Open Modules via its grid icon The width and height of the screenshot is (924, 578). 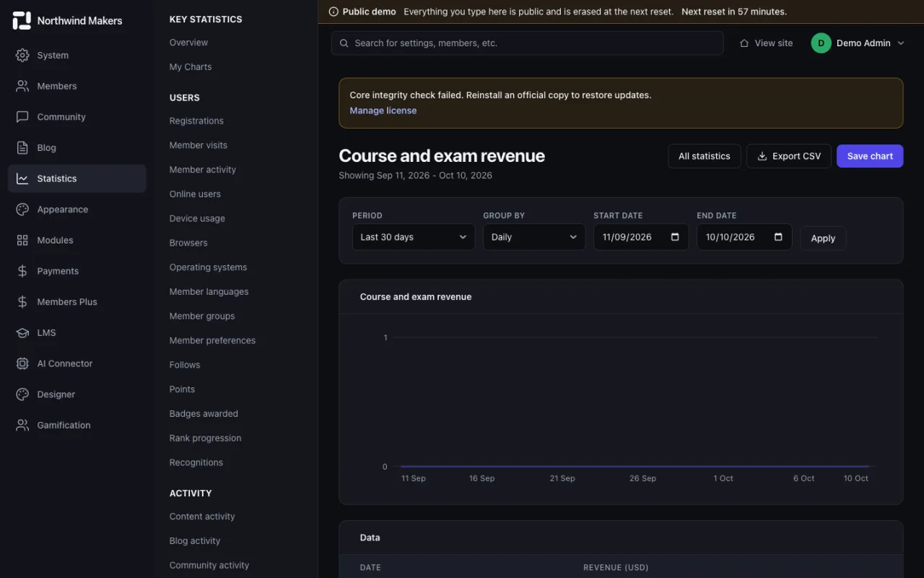pos(22,240)
